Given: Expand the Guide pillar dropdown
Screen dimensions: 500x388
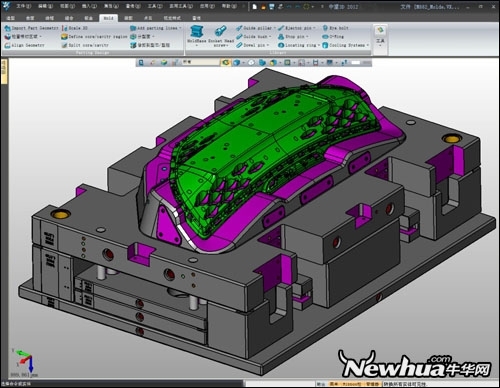Looking at the screenshot, I should [x=275, y=28].
